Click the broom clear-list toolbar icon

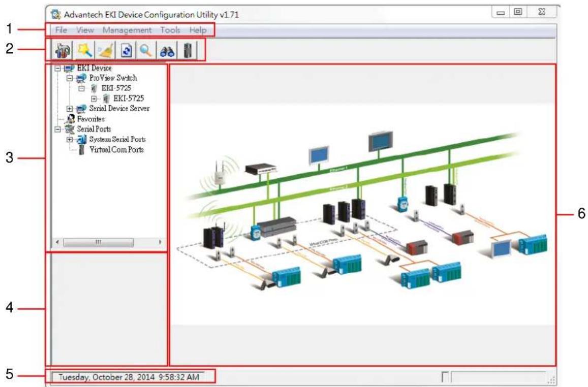tap(106, 51)
